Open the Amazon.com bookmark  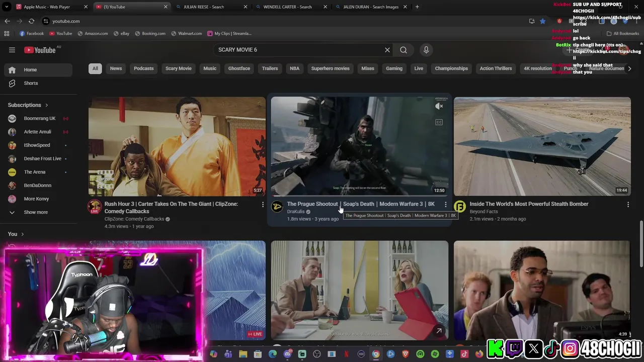pos(92,33)
